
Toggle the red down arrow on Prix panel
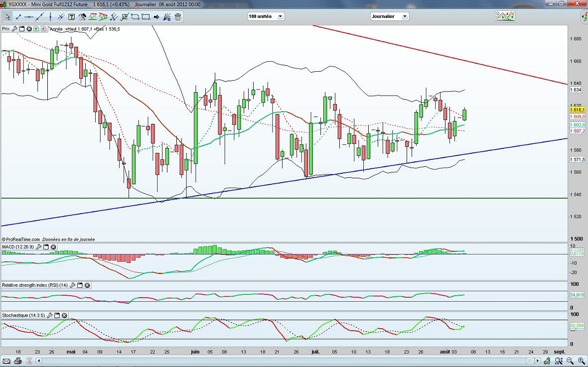coord(43,29)
